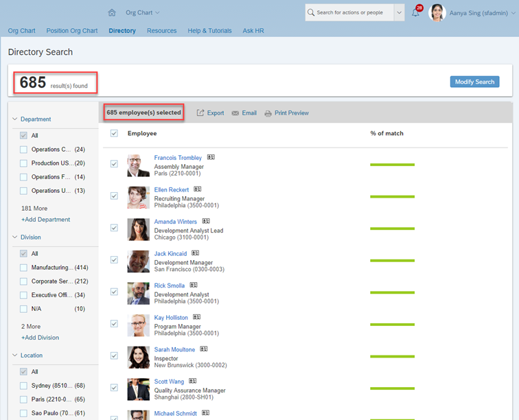Click Kay Holliston's photo thumbnail
Image resolution: width=519 pixels, height=420 pixels.
139,325
